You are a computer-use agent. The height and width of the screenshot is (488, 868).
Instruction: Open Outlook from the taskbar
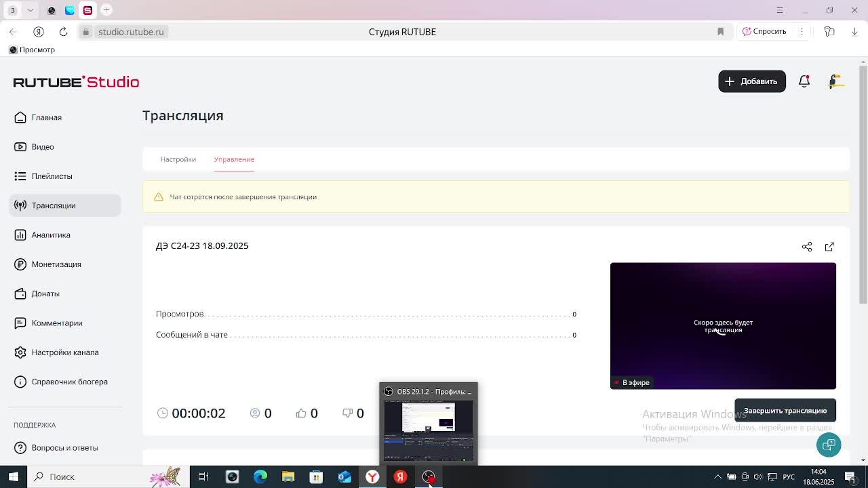click(344, 476)
